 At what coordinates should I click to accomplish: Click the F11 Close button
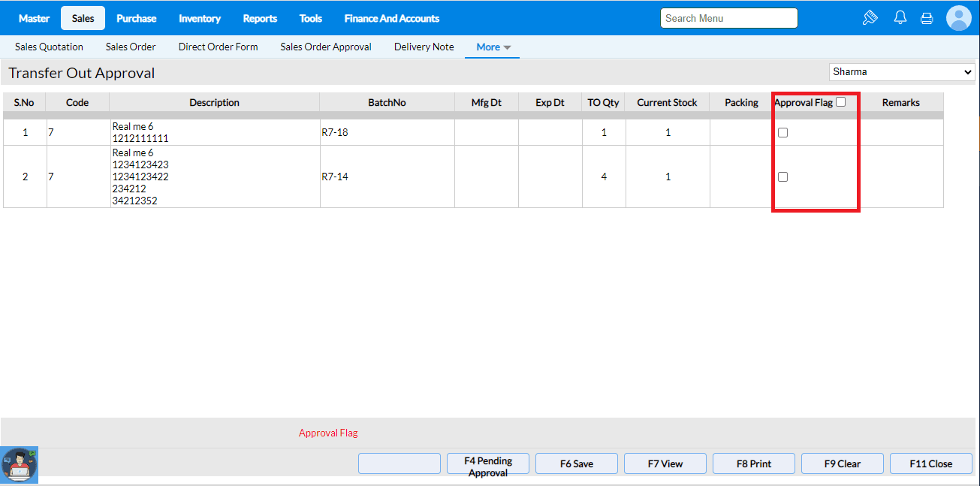pos(931,463)
